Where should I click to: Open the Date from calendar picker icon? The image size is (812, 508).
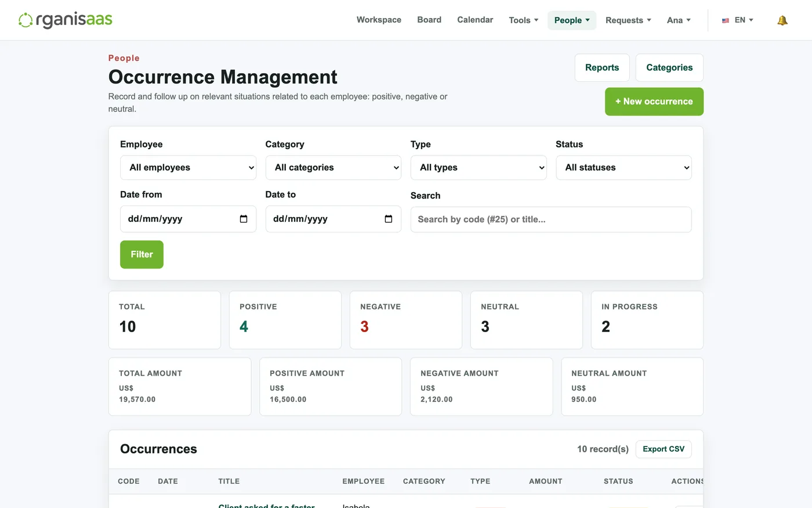coord(244,219)
